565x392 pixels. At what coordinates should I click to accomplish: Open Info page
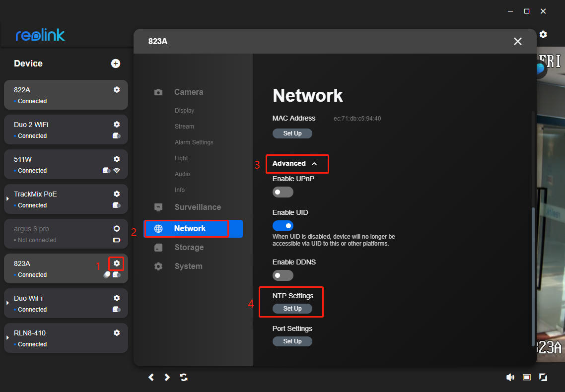[x=179, y=190]
